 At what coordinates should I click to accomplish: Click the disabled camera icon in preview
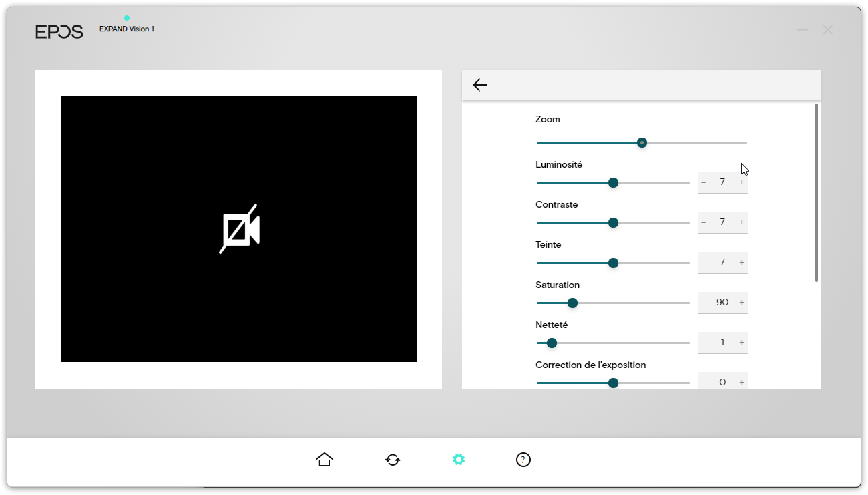(239, 229)
